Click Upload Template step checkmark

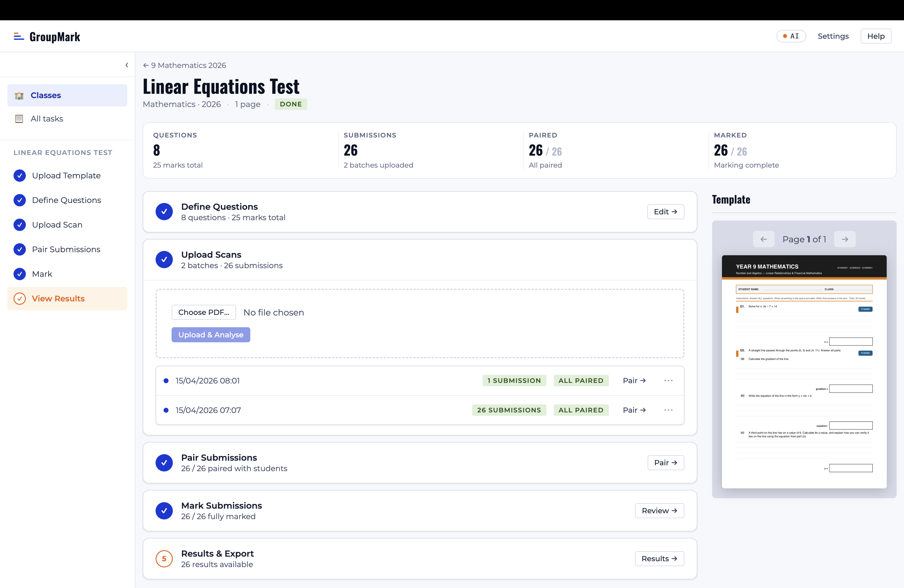tap(20, 176)
